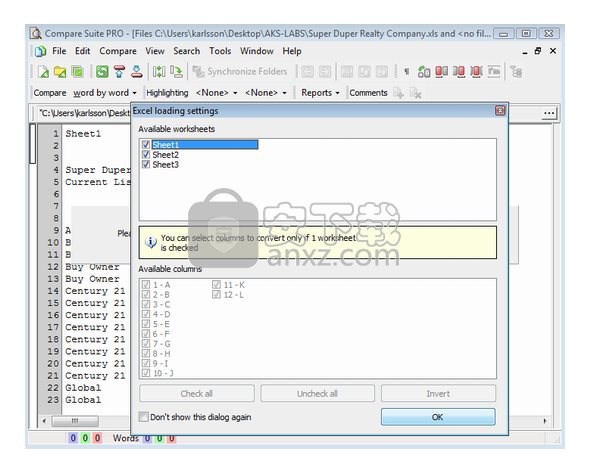Screen dimensions: 592x459
Task: Click the navigate back arrow icon
Action: [307, 72]
